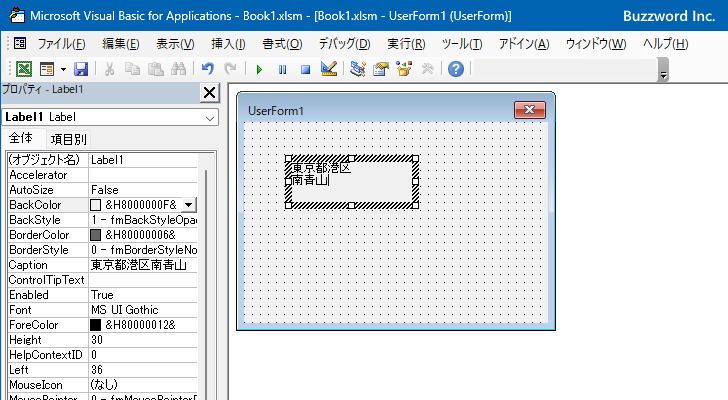Select the AutoSize value False

click(143, 190)
